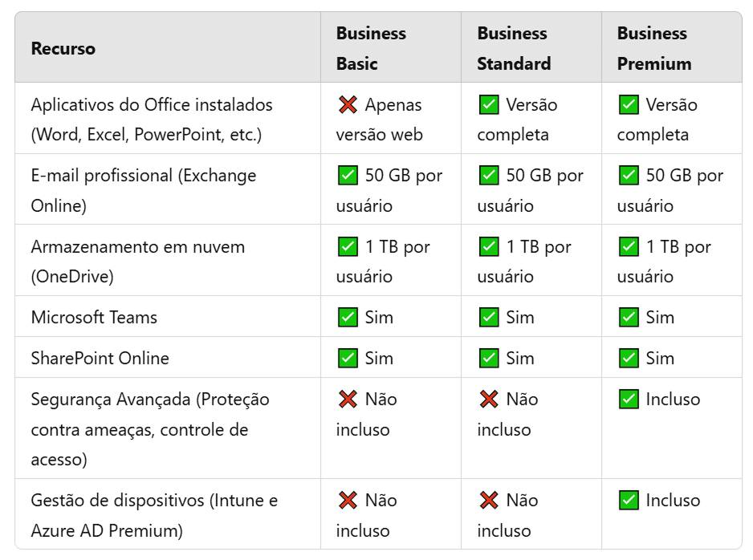Click the "Microsoft Teams" row label
Viewport: 753px width, 560px height.
click(94, 317)
